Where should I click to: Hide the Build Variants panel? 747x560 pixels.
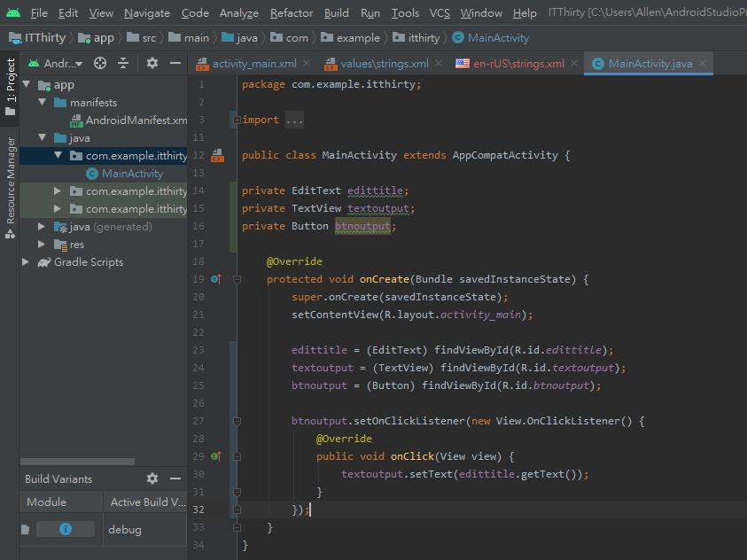point(175,478)
